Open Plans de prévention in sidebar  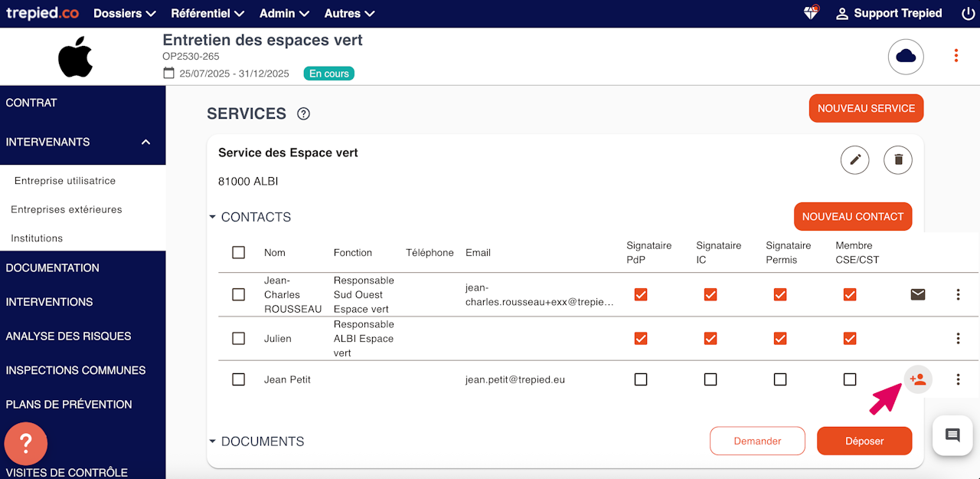click(69, 404)
